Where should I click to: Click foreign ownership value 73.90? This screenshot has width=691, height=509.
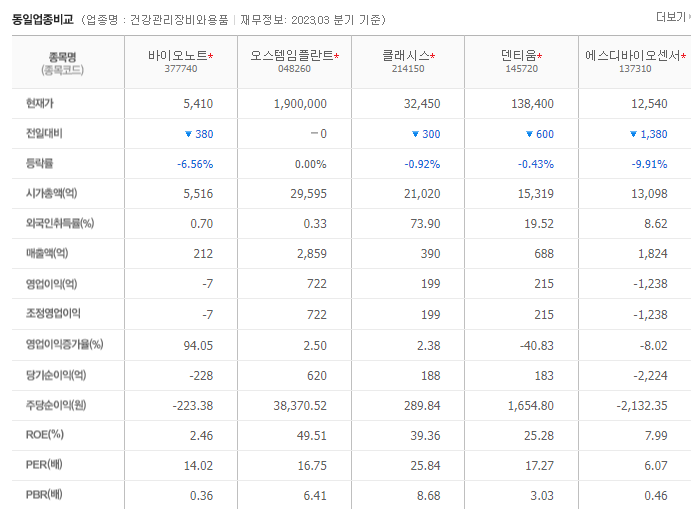(425, 223)
